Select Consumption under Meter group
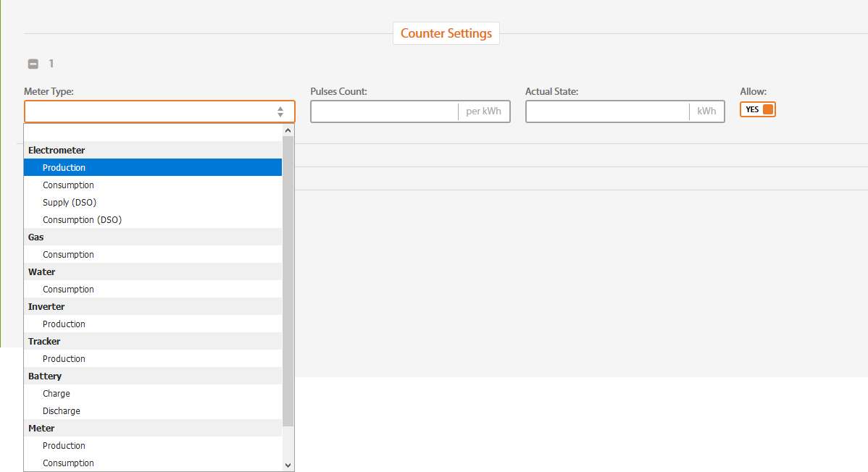The height and width of the screenshot is (472, 868). tap(68, 463)
